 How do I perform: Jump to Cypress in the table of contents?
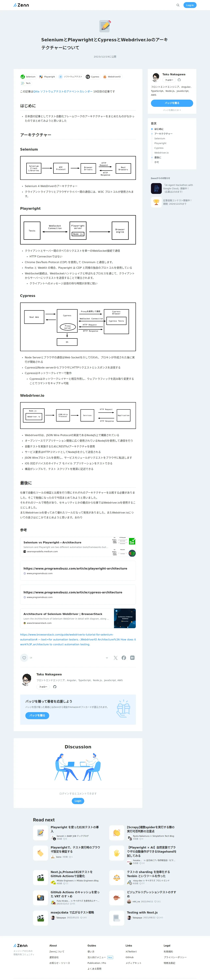pyautogui.click(x=159, y=148)
